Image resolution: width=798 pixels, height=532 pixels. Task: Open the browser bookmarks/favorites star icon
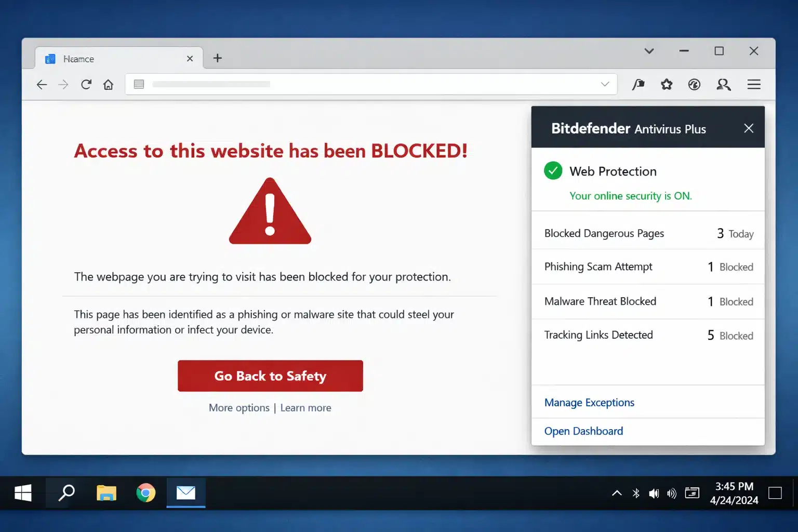click(666, 84)
